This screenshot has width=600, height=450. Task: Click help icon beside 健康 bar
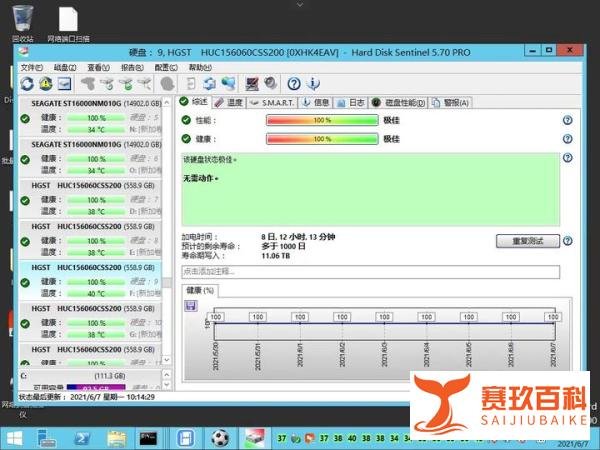(567, 139)
